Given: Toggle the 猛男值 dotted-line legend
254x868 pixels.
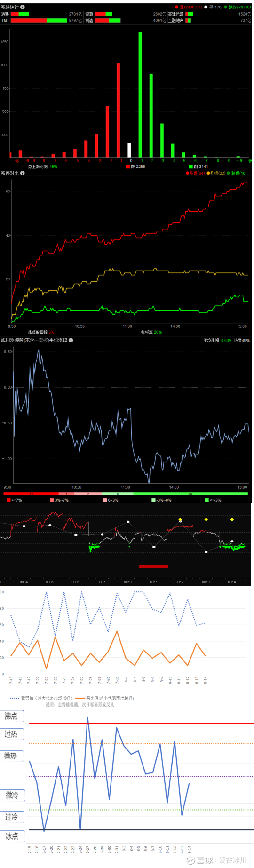Looking at the screenshot, I should coord(41,698).
